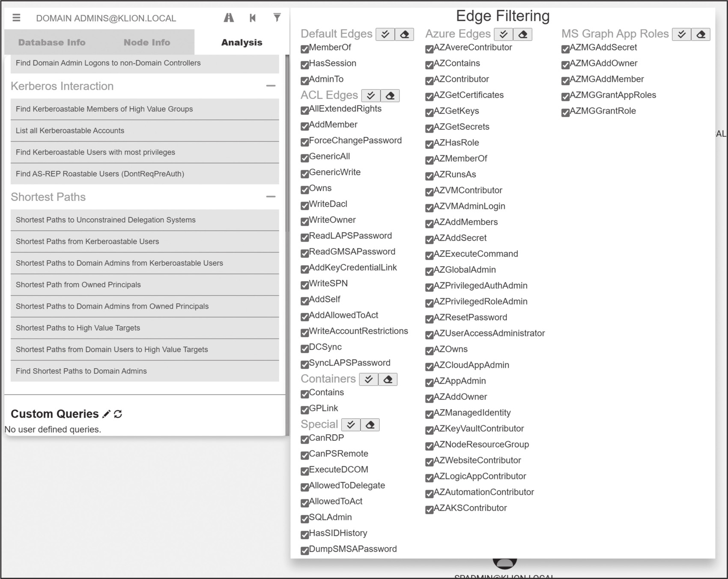Toggle the AZMGGrantRole checkbox
The height and width of the screenshot is (579, 728).
(x=566, y=113)
